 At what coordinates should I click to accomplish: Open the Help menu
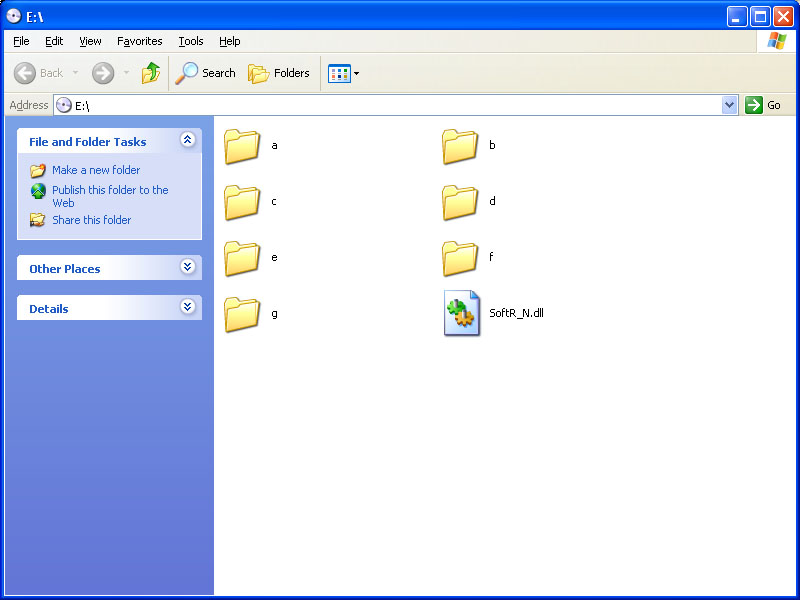pos(230,41)
